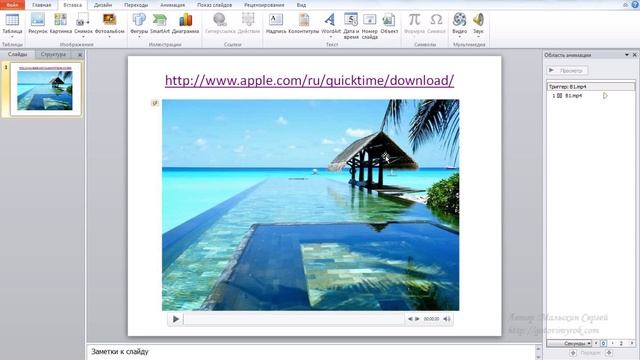Open the Секунды timeline units dropdown
The image size is (640, 360).
[570, 343]
